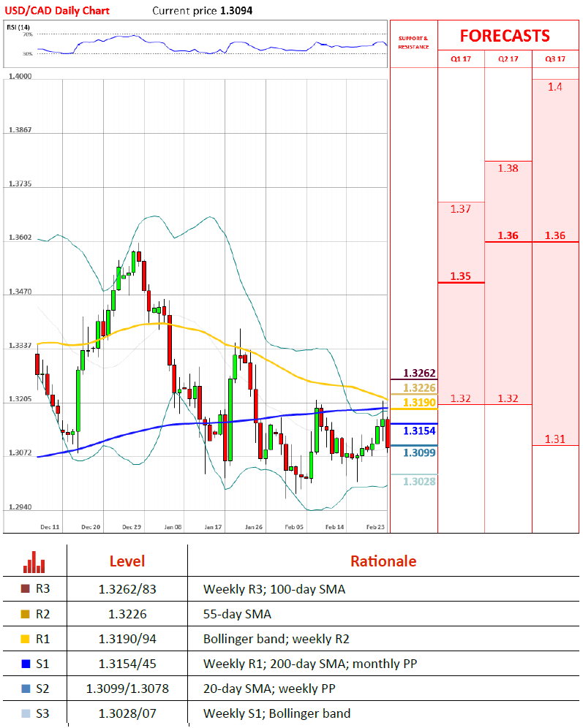
Task: Click the 1.3072 price axis label
Action: tap(20, 452)
